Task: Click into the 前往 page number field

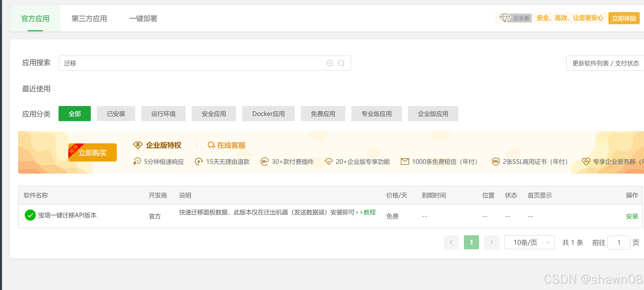Action: click(619, 243)
